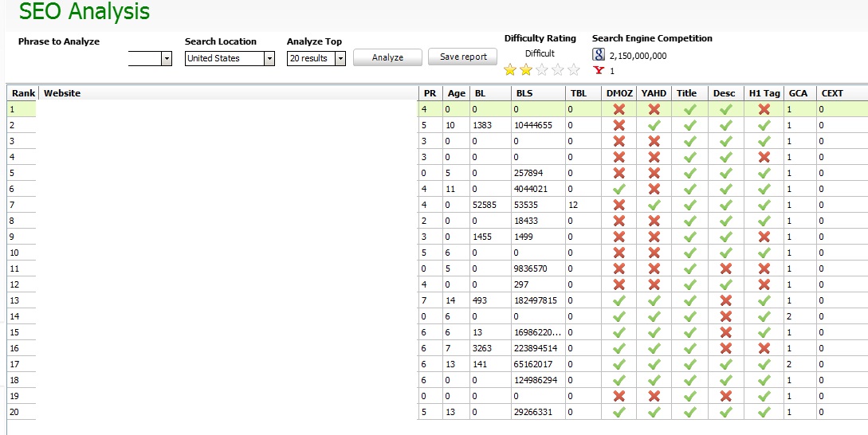Click the H1 Tag red cross in rank 16 row

(764, 349)
